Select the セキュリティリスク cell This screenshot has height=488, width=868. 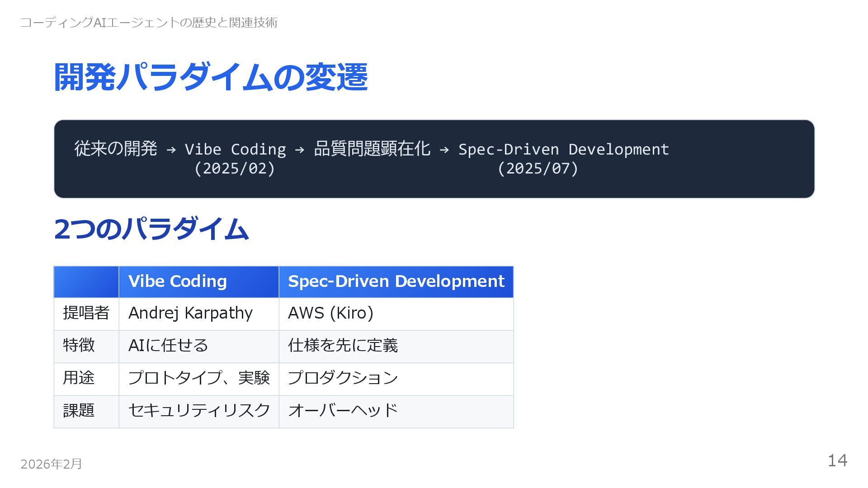pos(199,411)
